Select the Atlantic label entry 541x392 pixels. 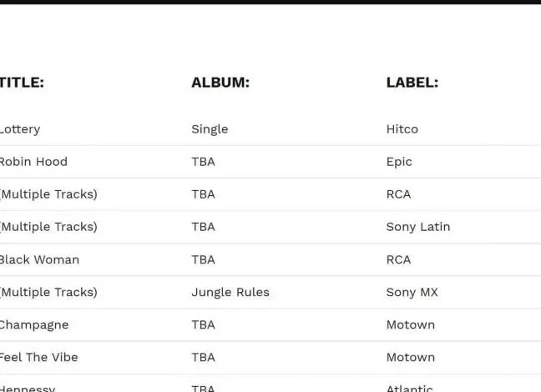(409, 388)
